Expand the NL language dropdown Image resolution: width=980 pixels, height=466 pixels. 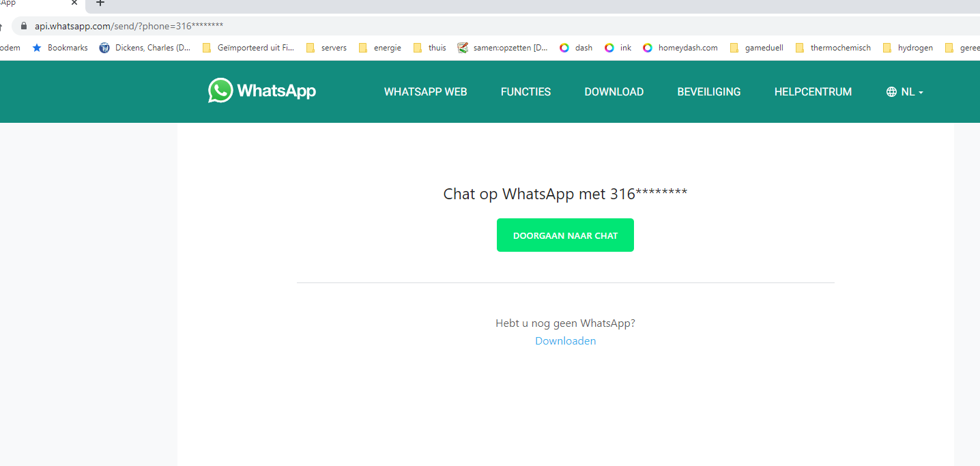coord(905,91)
